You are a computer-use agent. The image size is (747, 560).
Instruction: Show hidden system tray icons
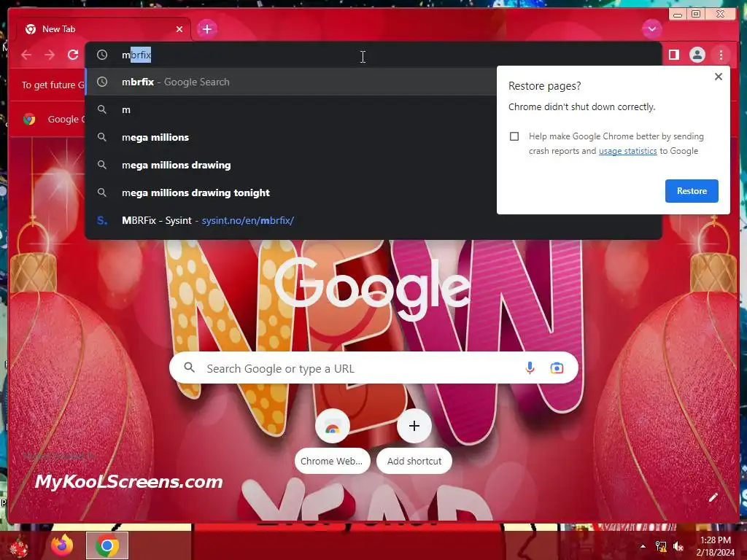[643, 546]
